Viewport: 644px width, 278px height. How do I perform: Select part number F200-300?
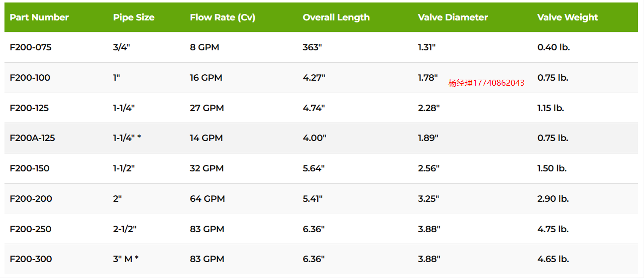tap(31, 259)
